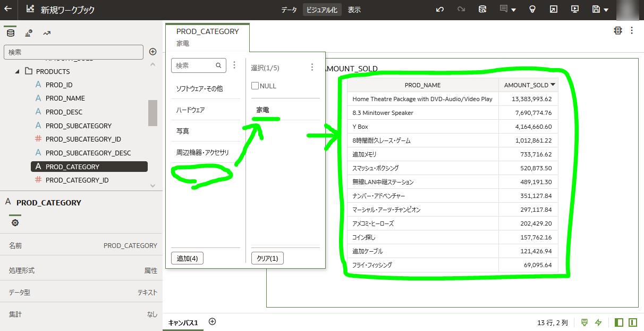The width and height of the screenshot is (644, 331).
Task: Switch to the データ tab
Action: coord(289,9)
